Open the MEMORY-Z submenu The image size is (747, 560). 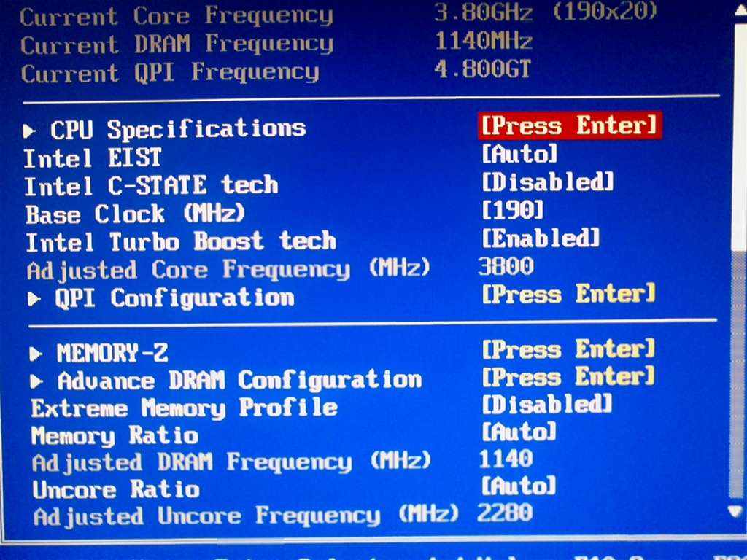(112, 353)
